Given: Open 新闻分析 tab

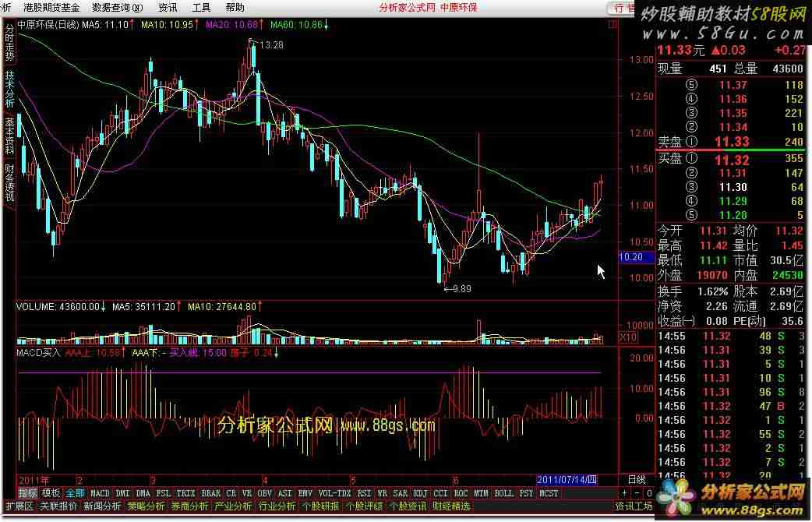Looking at the screenshot, I should point(103,506).
